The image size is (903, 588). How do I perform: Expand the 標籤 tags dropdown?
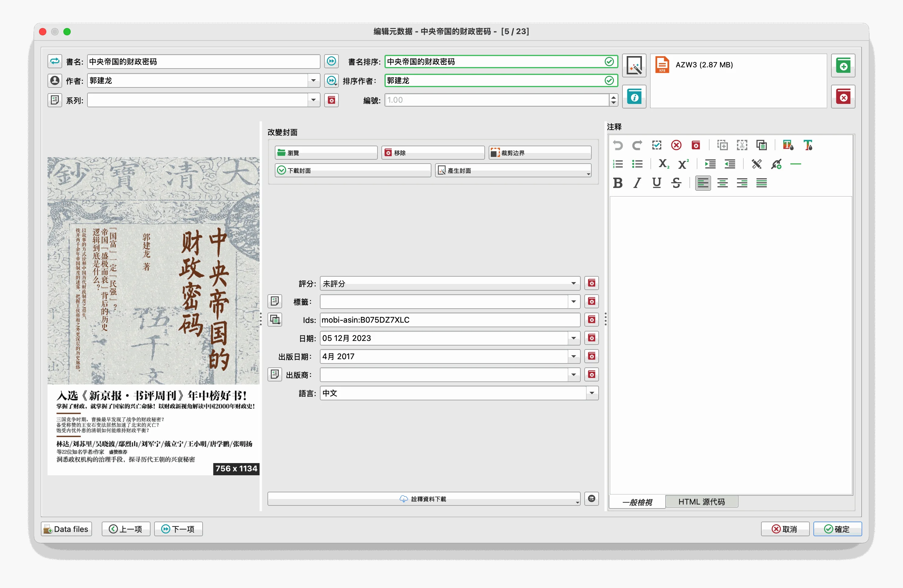(x=573, y=302)
